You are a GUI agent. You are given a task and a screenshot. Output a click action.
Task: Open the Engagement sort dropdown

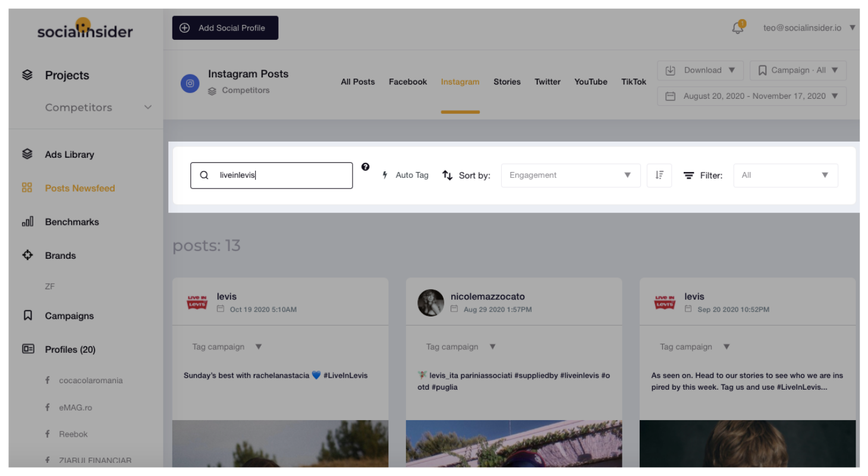[571, 176]
